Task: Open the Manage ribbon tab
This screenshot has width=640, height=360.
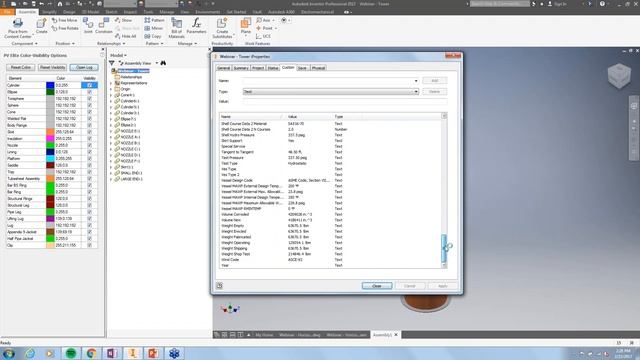Action: click(167, 12)
